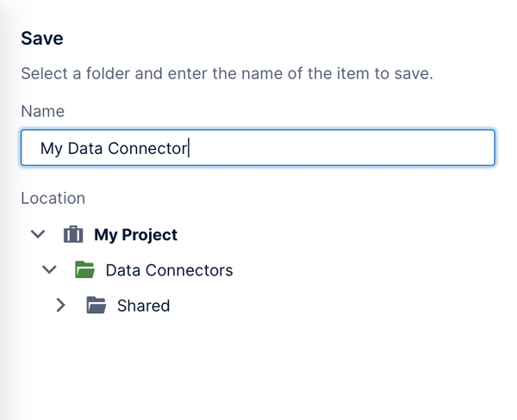Click the My Project briefcase icon
Screen dimensions: 517x420
(x=73, y=234)
